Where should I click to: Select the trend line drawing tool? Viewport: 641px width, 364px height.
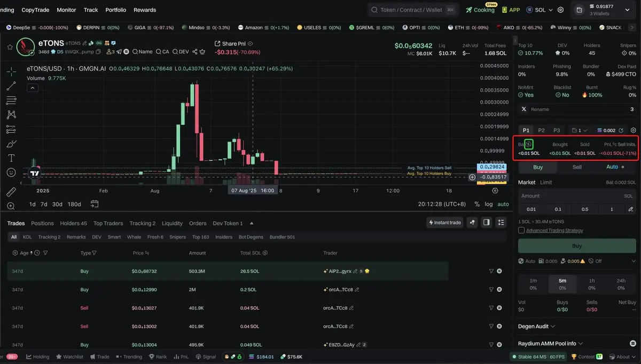pyautogui.click(x=11, y=86)
